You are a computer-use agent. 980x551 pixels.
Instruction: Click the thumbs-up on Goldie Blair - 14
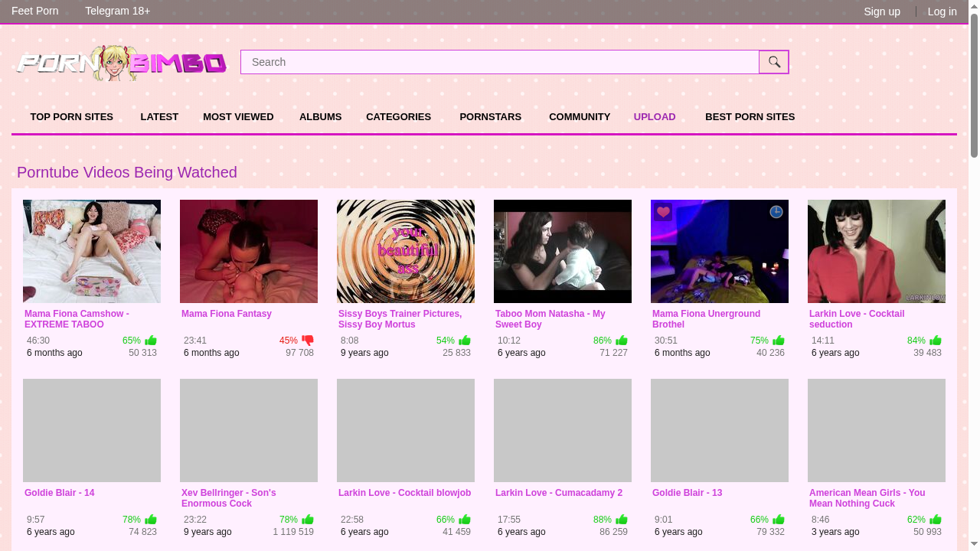150,519
